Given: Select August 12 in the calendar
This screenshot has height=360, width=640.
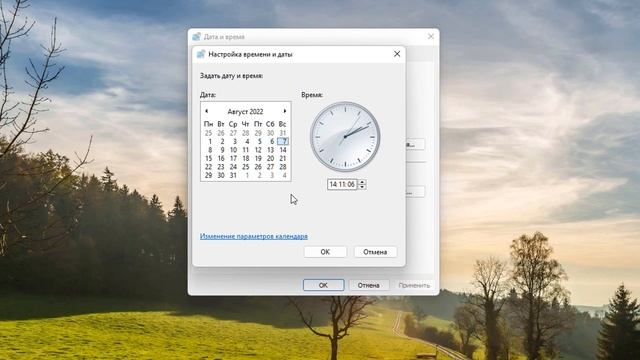Looking at the screenshot, I should click(x=258, y=150).
